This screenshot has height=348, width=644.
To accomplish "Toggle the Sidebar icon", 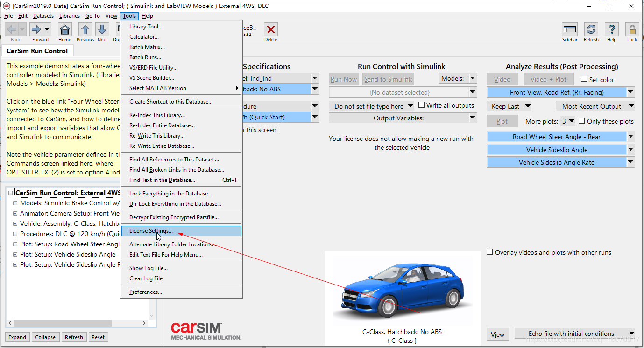I will [x=569, y=30].
